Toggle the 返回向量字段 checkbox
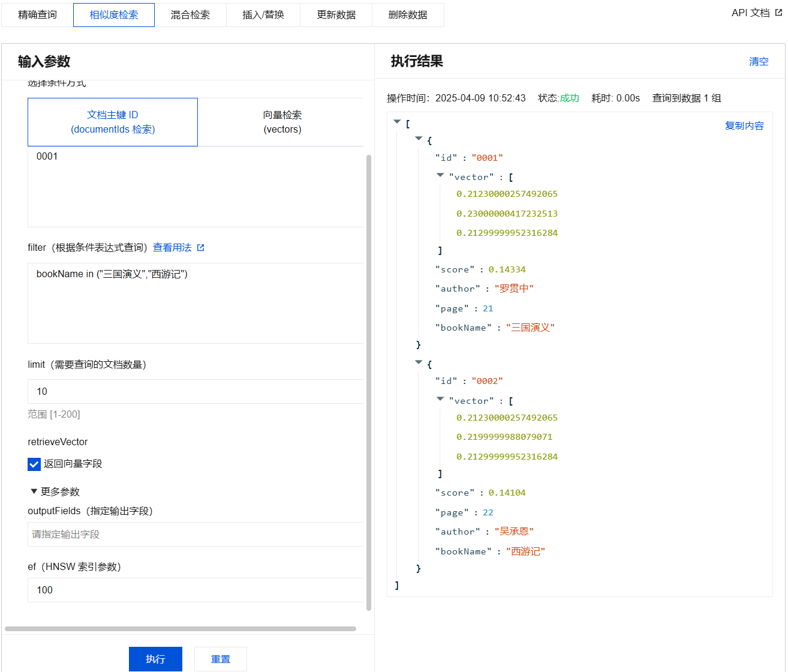The image size is (788, 672). pos(34,464)
